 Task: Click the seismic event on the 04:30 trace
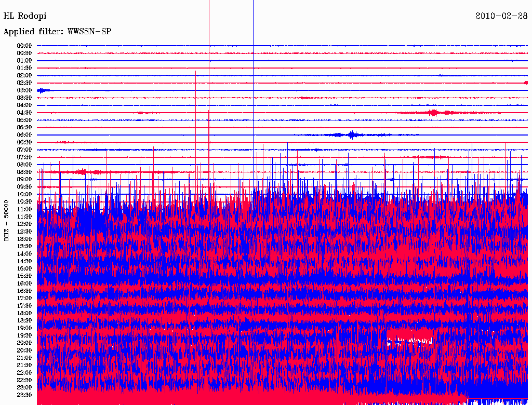point(434,113)
